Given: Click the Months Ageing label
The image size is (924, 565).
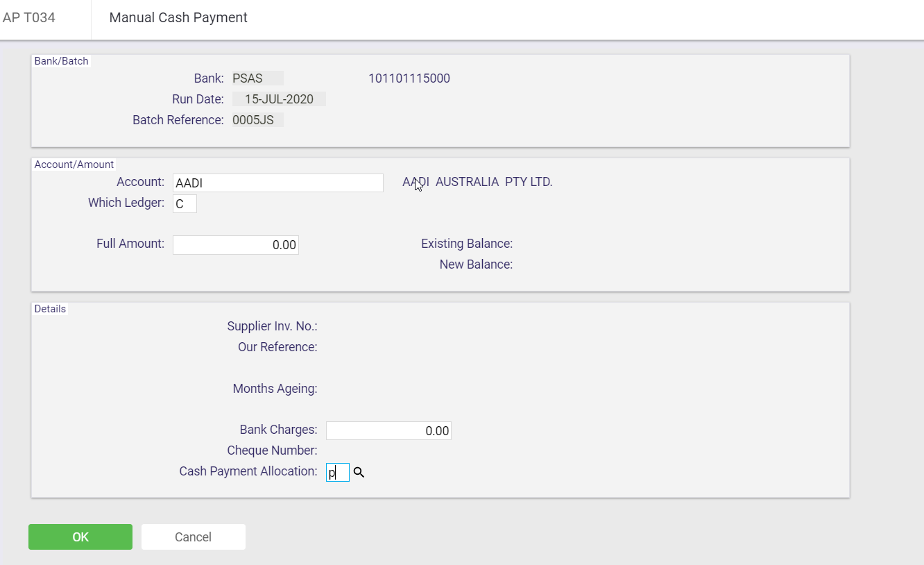Looking at the screenshot, I should coord(275,389).
